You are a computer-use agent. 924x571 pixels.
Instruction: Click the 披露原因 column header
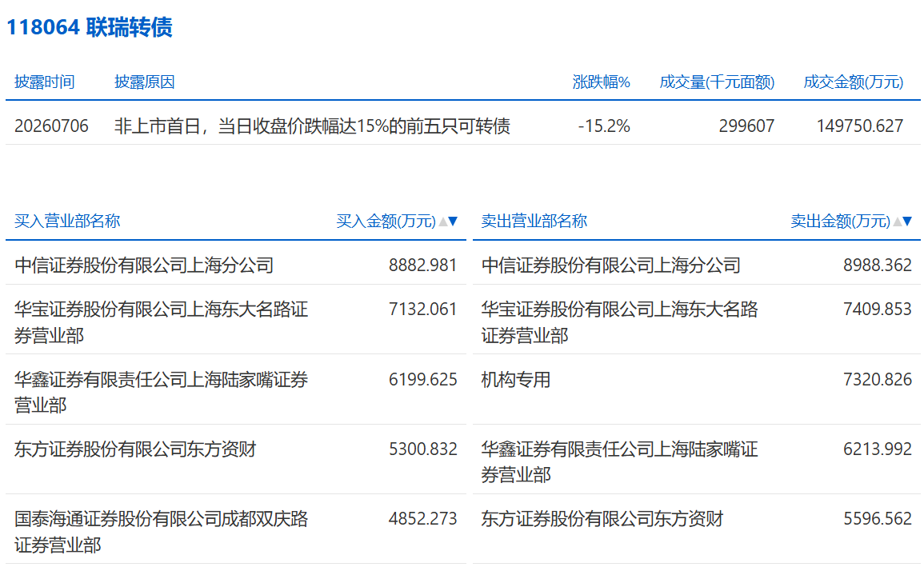tap(145, 82)
